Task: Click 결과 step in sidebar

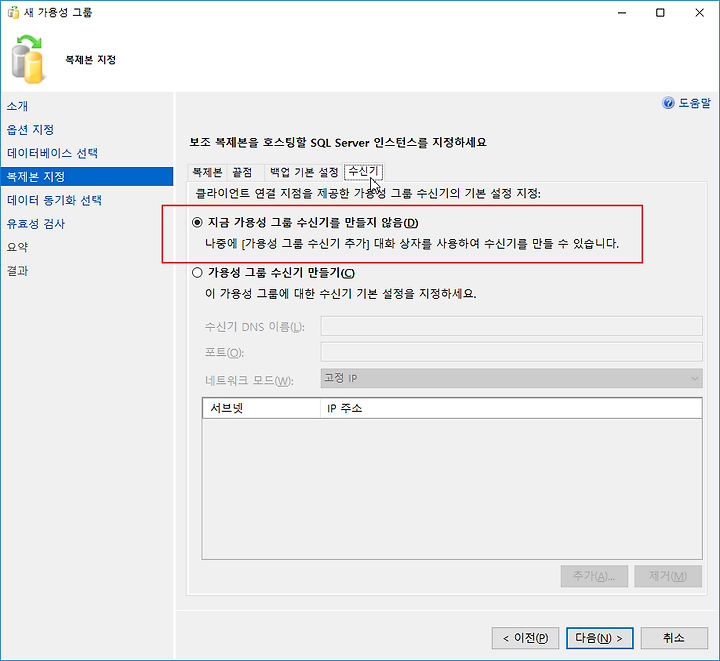Action: pyautogui.click(x=17, y=271)
